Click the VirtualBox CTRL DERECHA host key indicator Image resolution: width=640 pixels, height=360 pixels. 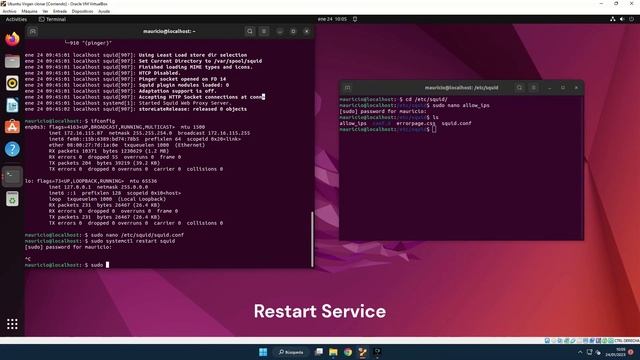tap(627, 340)
